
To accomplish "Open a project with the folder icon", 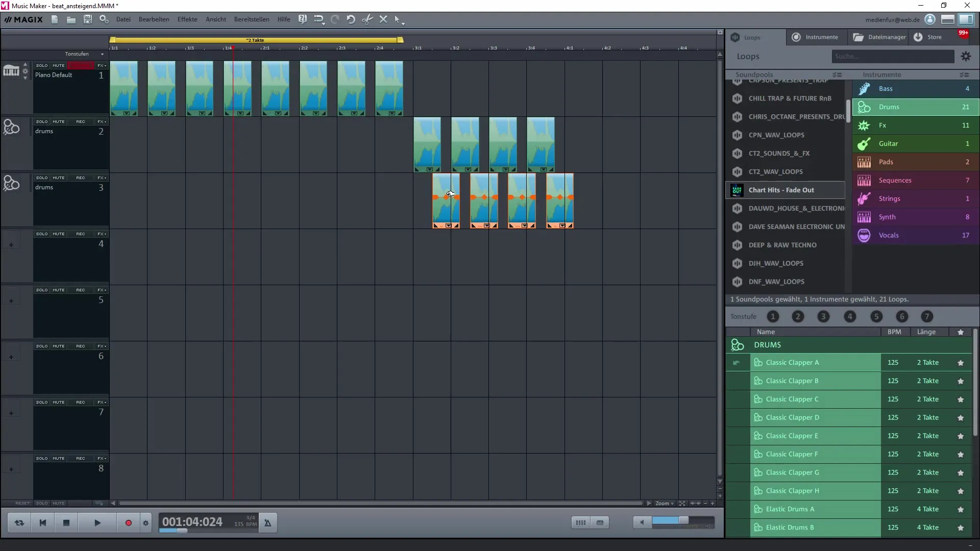I will click(71, 19).
